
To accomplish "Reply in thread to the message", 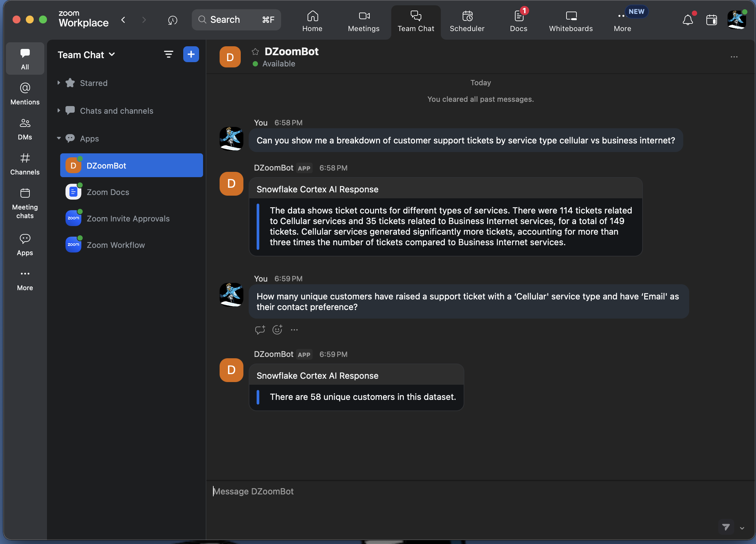I will tap(260, 330).
